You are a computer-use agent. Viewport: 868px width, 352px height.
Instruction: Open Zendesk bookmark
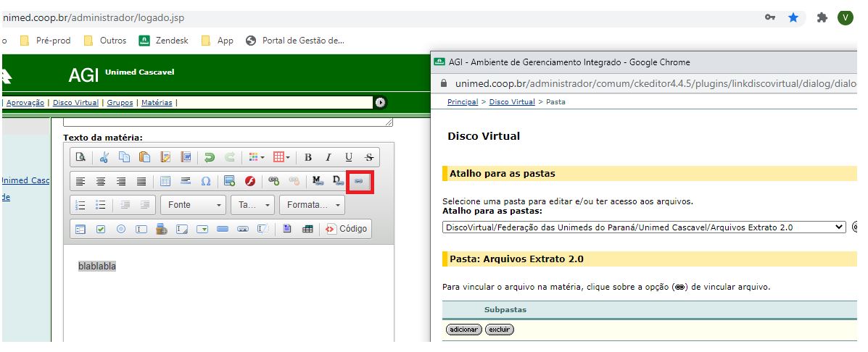pos(164,41)
